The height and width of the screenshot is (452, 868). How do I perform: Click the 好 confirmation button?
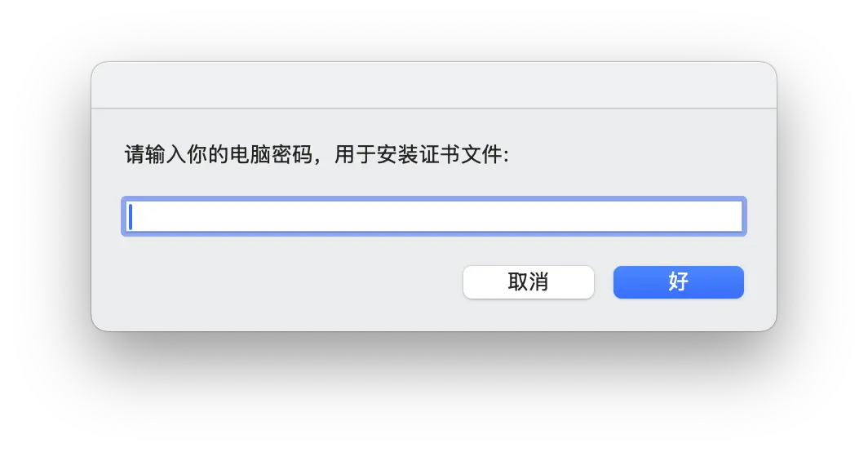pos(678,282)
